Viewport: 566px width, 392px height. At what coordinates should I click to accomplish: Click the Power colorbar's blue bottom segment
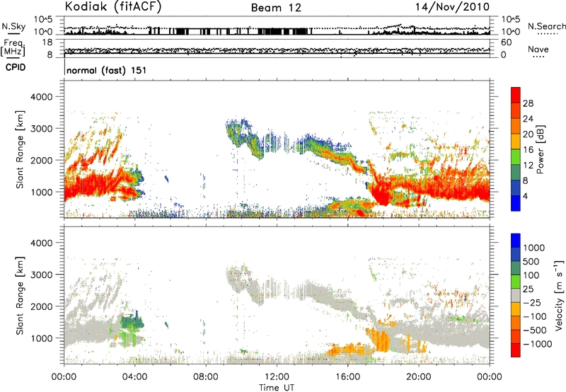pyautogui.click(x=516, y=204)
